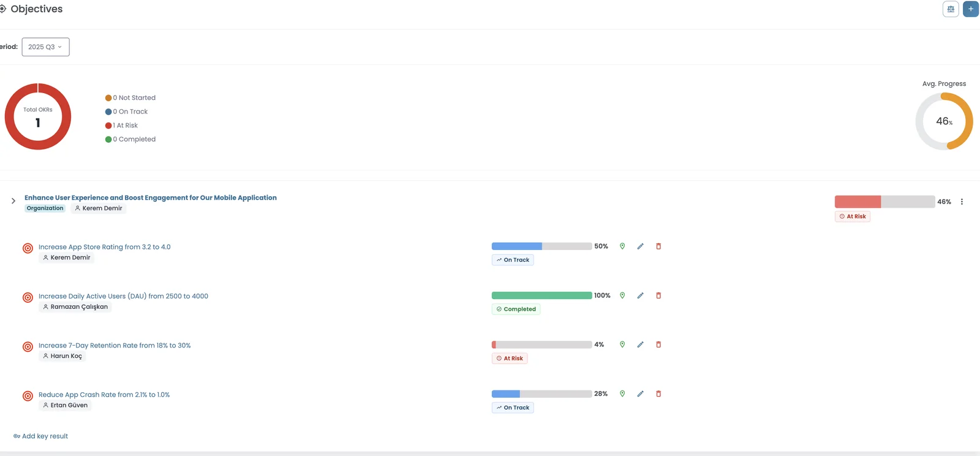Click '0 On Track' legend entry
The height and width of the screenshot is (456, 980).
pos(126,112)
